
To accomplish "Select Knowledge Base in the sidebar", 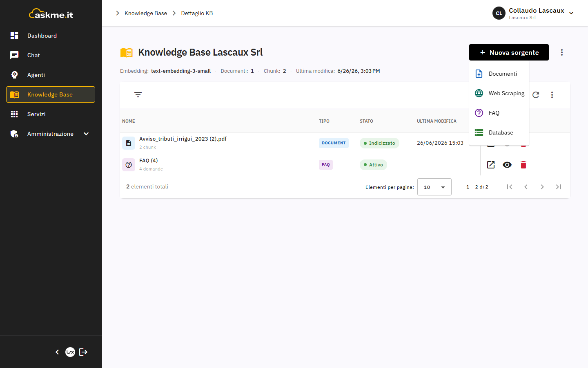I will point(51,94).
